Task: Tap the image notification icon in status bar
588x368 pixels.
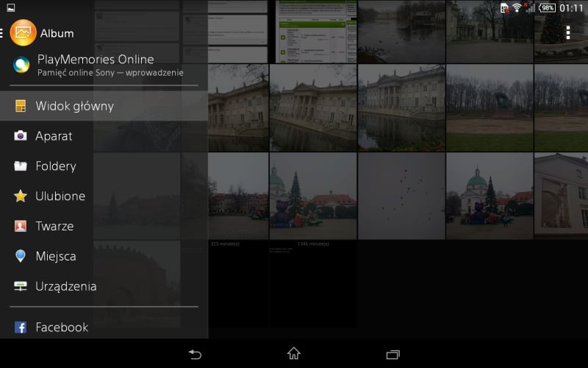Action: click(x=11, y=7)
